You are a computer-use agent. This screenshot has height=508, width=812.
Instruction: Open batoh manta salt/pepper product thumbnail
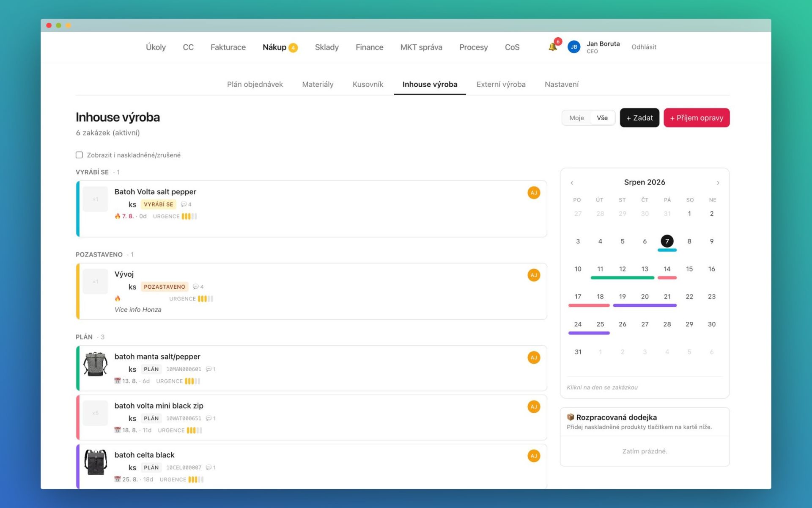(x=95, y=364)
